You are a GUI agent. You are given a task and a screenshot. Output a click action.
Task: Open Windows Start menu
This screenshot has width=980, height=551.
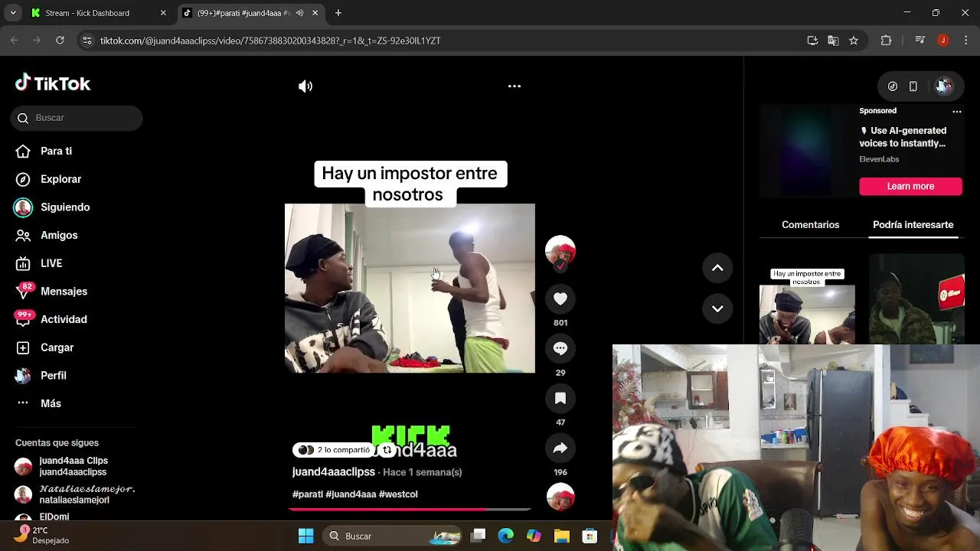[x=305, y=536]
